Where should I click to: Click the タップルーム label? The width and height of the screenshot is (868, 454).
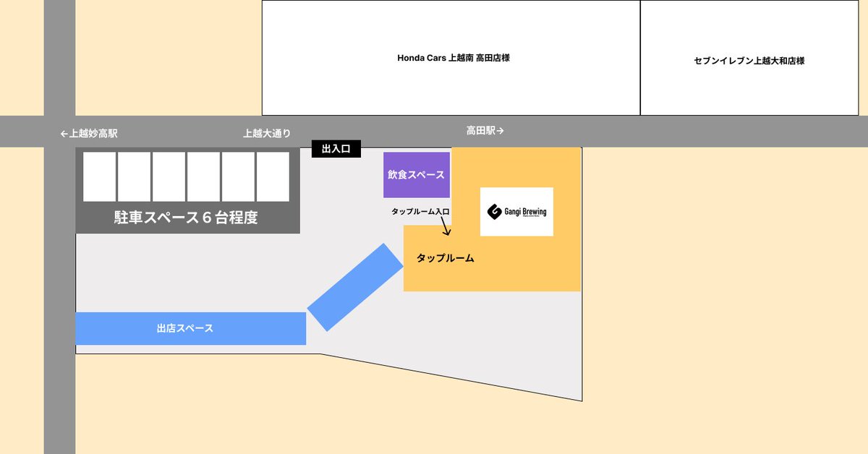pyautogui.click(x=446, y=258)
